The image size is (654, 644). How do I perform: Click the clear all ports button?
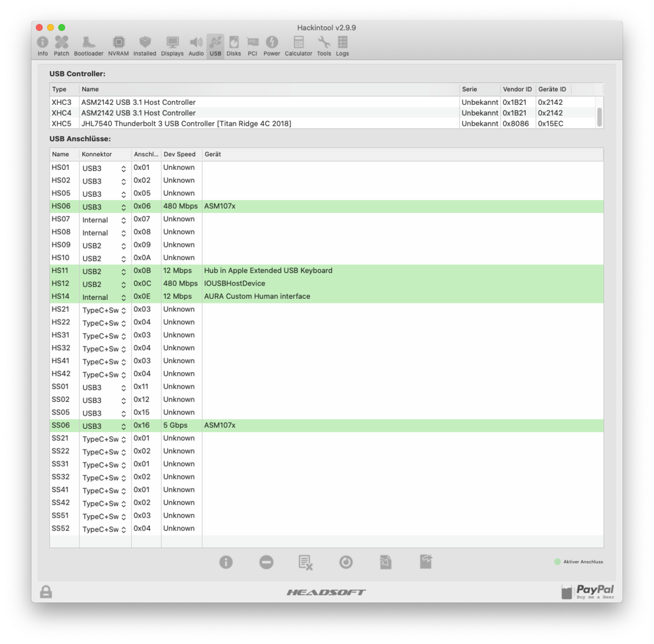[306, 562]
